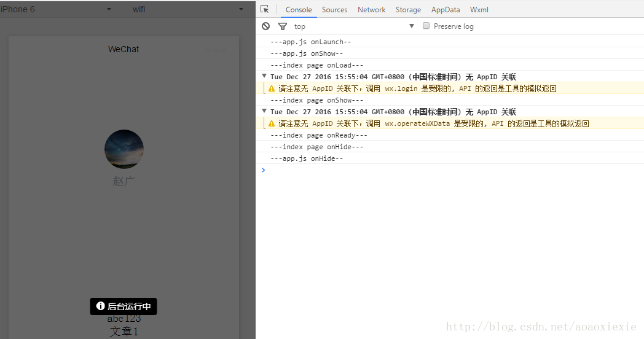Clear the console with the ban icon
This screenshot has height=339, width=644.
[265, 26]
